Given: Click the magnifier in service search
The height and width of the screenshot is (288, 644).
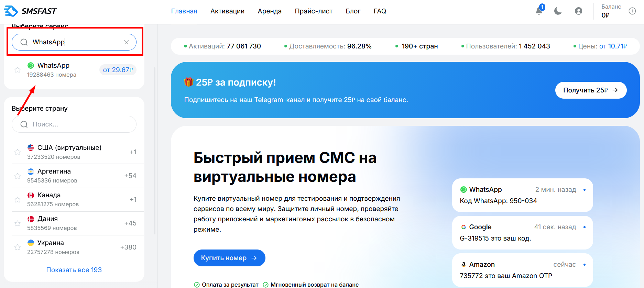Looking at the screenshot, I should [24, 42].
